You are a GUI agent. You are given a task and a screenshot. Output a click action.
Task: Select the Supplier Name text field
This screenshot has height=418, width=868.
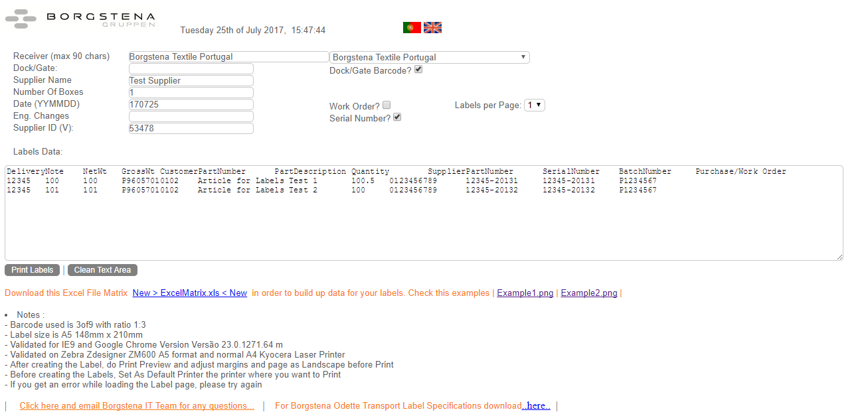[191, 80]
